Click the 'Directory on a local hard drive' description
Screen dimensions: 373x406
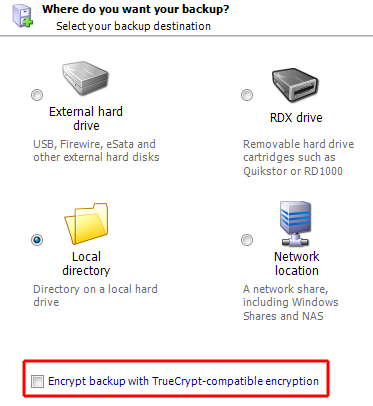[95, 295]
